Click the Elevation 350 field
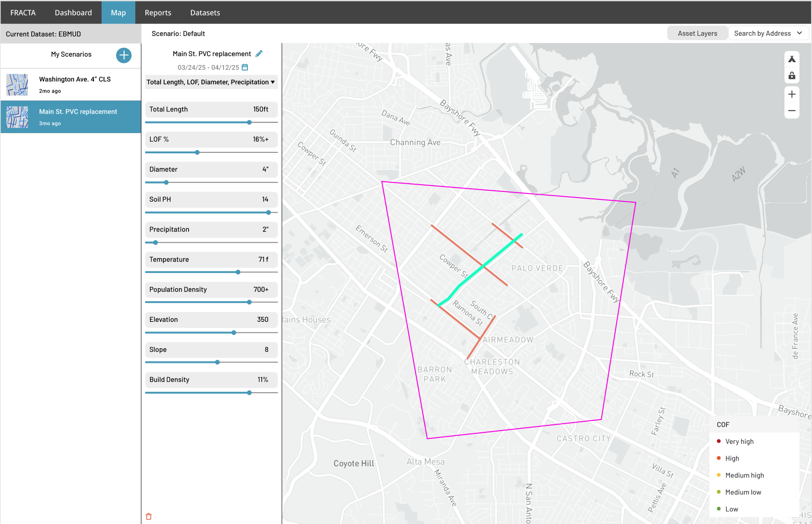Viewport: 812px width, 524px height. [x=211, y=320]
